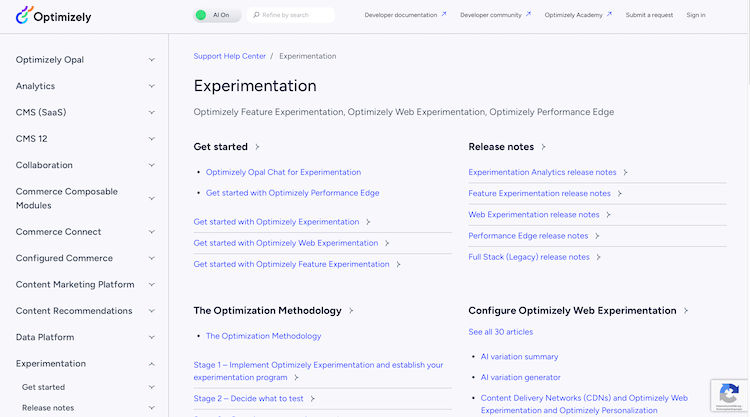This screenshot has width=750, height=417.
Task: Expand Release notes sidebar subsection chevron
Action: (x=152, y=408)
